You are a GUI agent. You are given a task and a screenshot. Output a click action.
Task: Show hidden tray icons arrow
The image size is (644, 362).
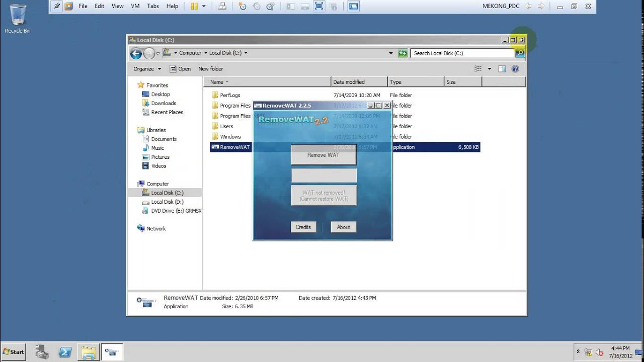[x=578, y=352]
